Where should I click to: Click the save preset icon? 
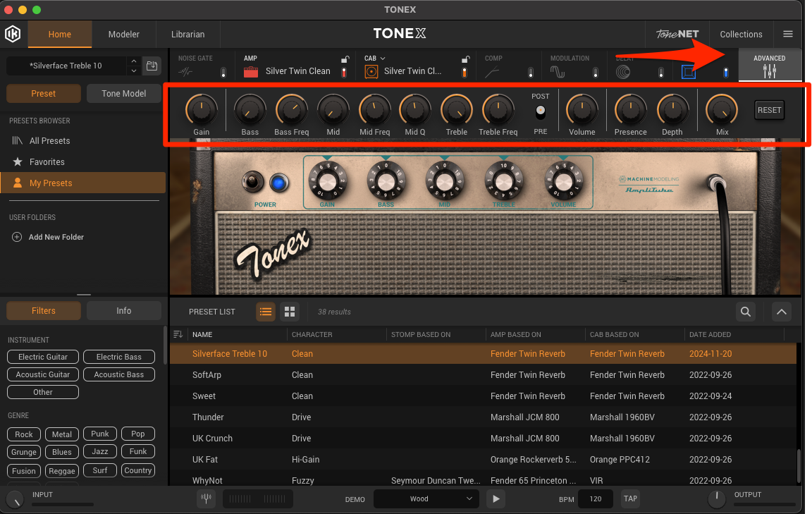tap(152, 66)
